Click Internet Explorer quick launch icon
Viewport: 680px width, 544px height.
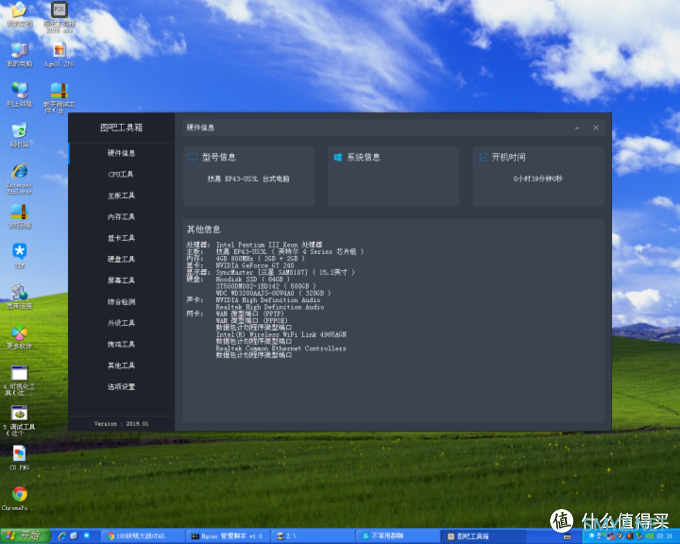pyautogui.click(x=62, y=536)
